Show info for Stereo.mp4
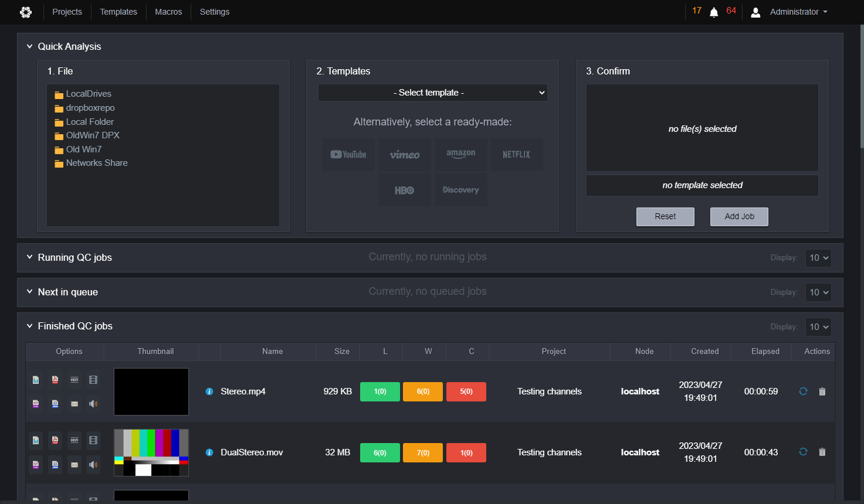This screenshot has width=864, height=504. click(209, 391)
